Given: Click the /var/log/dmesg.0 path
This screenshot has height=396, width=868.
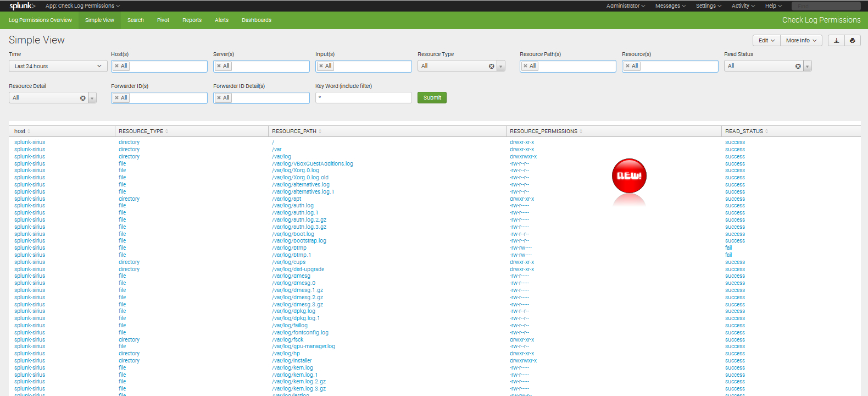Looking at the screenshot, I should pos(293,283).
